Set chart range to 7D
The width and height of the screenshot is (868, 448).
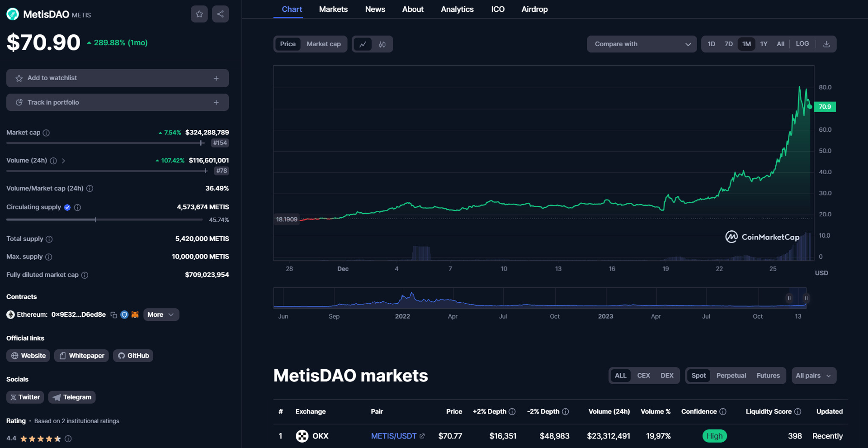pos(728,44)
